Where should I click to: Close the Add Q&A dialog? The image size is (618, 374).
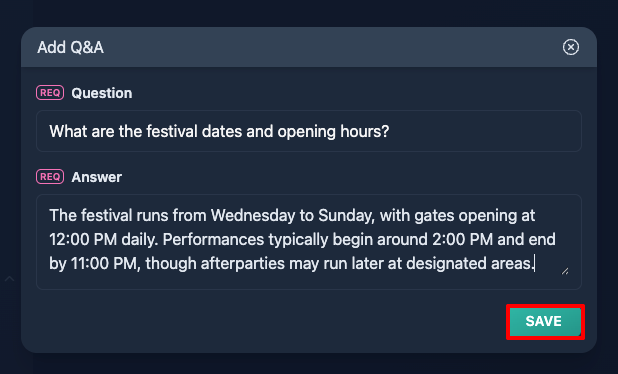point(571,47)
